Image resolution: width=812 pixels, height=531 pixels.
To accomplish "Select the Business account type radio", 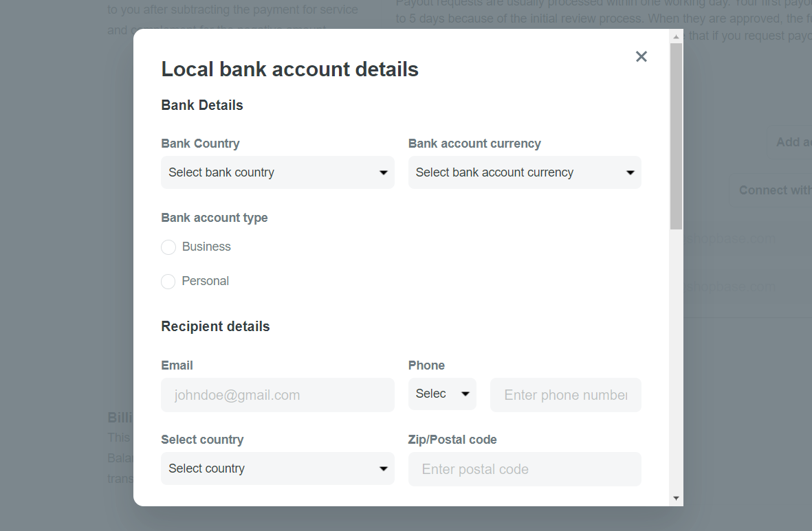I will coord(168,247).
